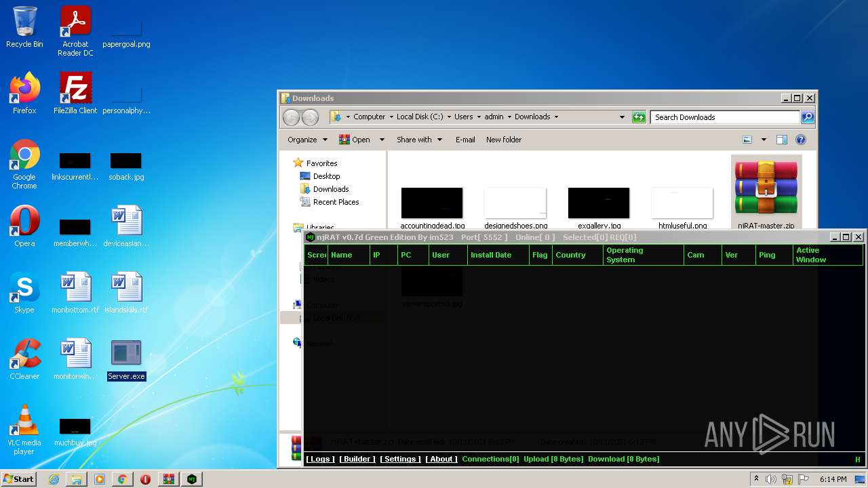Image resolution: width=868 pixels, height=488 pixels.
Task: Select Acrobat Reader DC desktop icon
Action: point(75,30)
